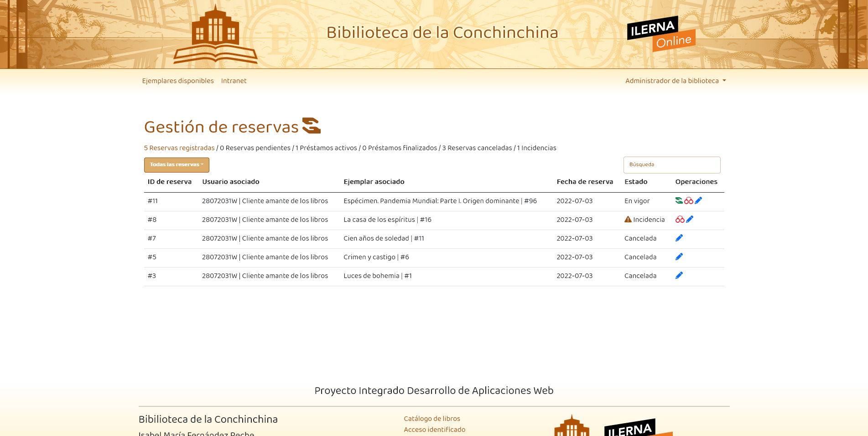Screen dimensions: 868x436
Task: Click the Acceso identificado footer link
Action: [x=434, y=430]
